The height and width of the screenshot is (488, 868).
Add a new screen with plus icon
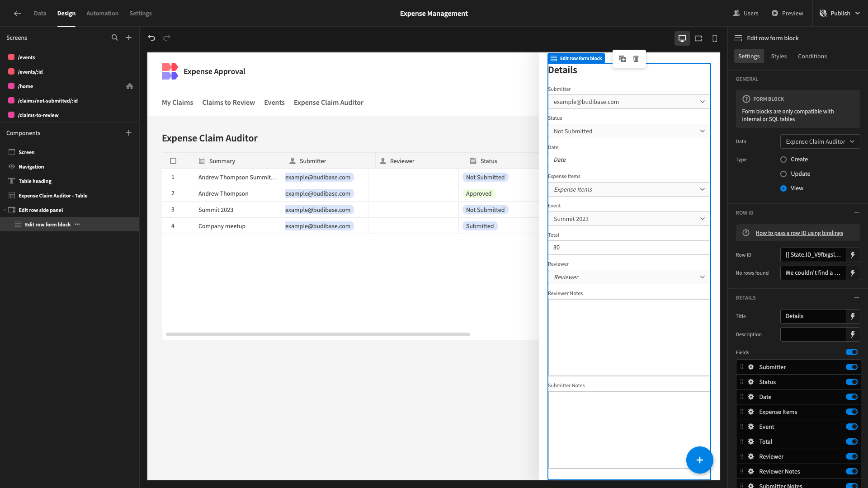coord(129,38)
